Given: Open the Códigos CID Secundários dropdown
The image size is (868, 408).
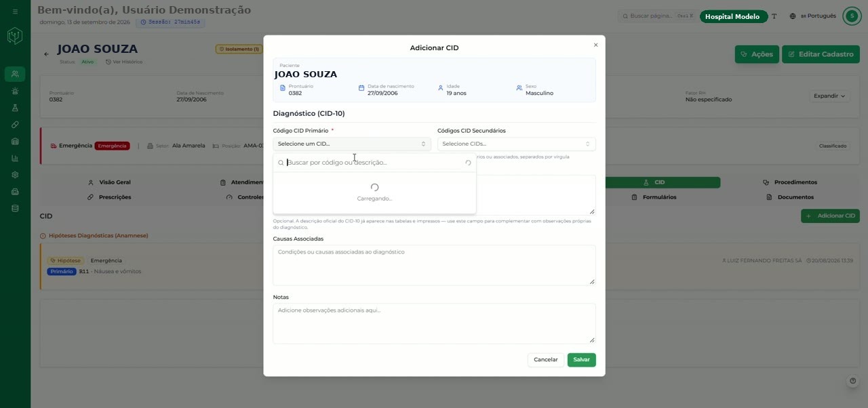Looking at the screenshot, I should [517, 144].
